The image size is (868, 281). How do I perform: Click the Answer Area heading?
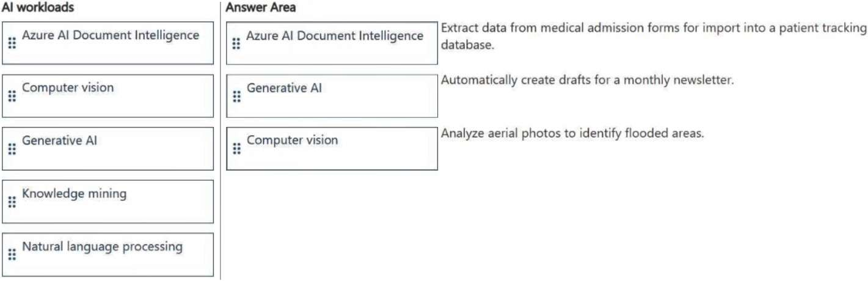261,8
